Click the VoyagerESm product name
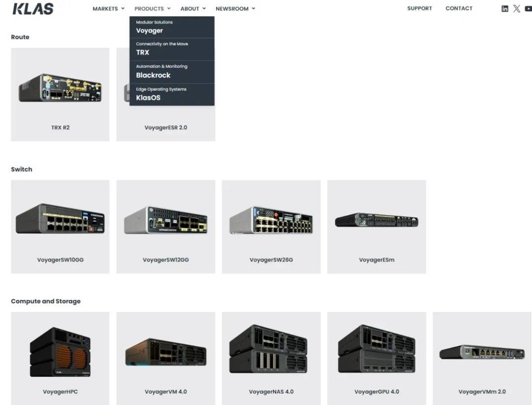The image size is (532, 405). coord(376,260)
